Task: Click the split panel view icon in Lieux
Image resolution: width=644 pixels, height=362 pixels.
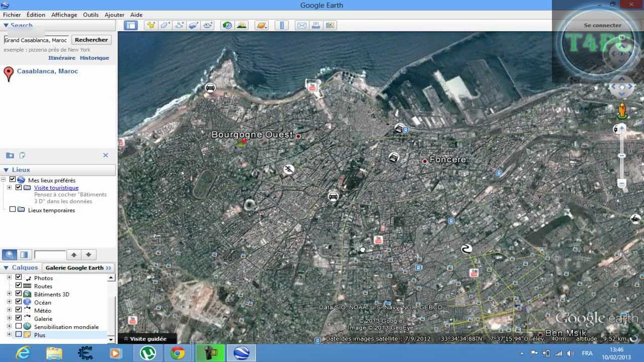Action: [24, 255]
